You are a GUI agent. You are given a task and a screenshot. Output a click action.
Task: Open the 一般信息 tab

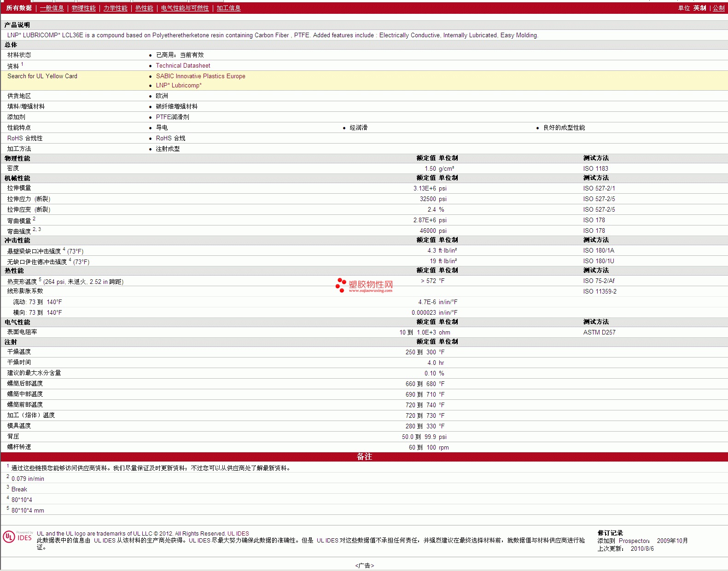pos(52,8)
